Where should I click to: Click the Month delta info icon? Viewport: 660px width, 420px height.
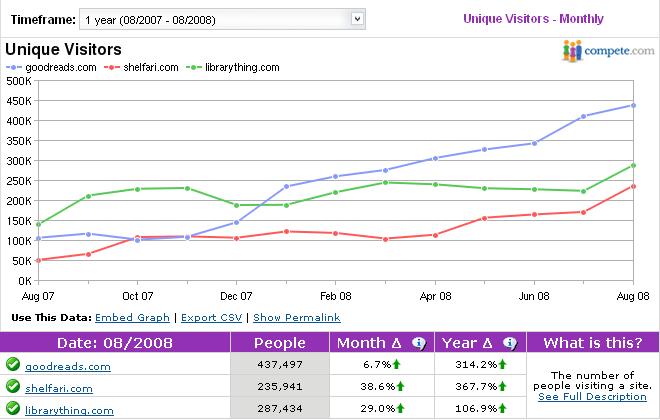418,343
